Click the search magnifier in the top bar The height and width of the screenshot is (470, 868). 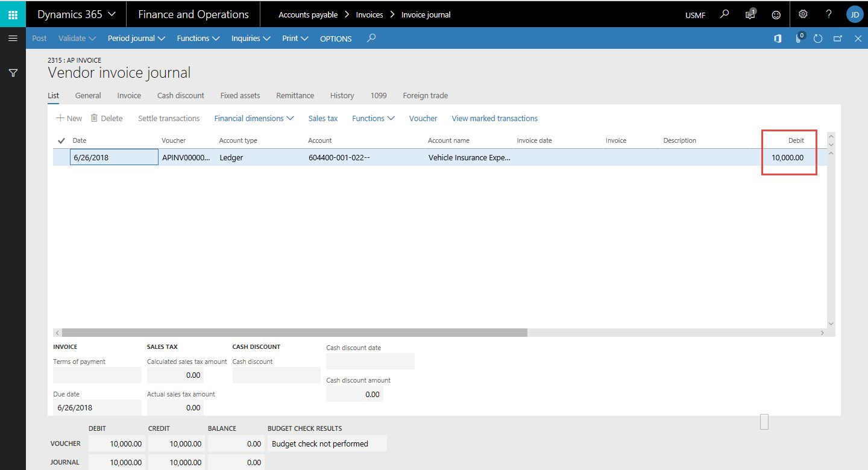pos(725,14)
